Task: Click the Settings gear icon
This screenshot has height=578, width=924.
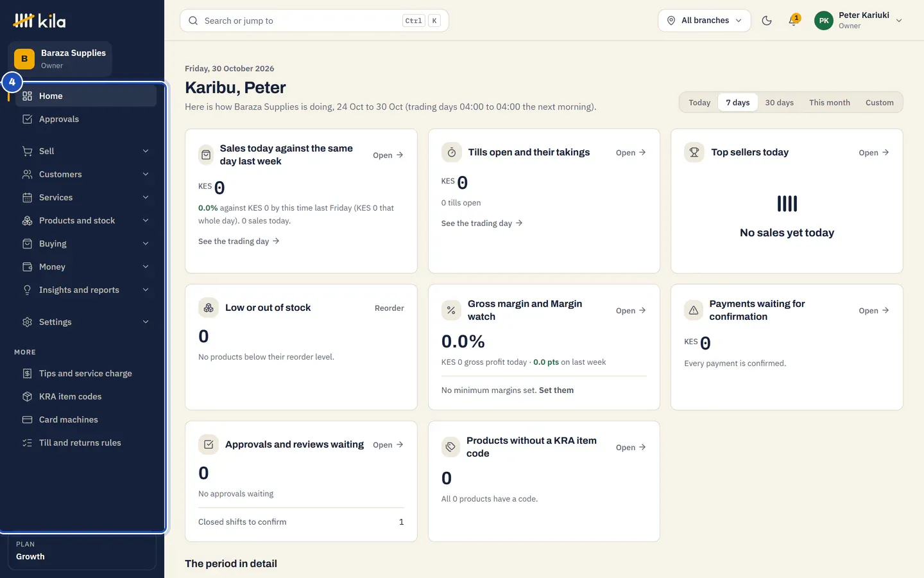Action: point(27,322)
